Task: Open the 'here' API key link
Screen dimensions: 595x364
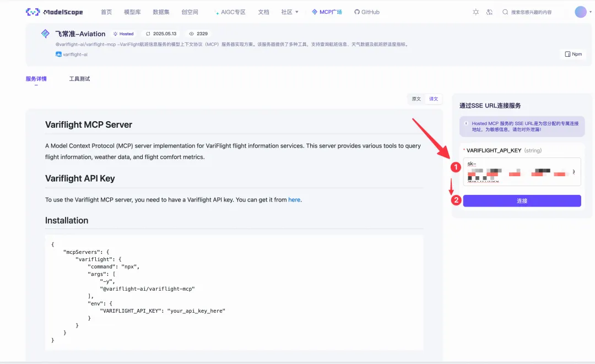Action: click(294, 200)
